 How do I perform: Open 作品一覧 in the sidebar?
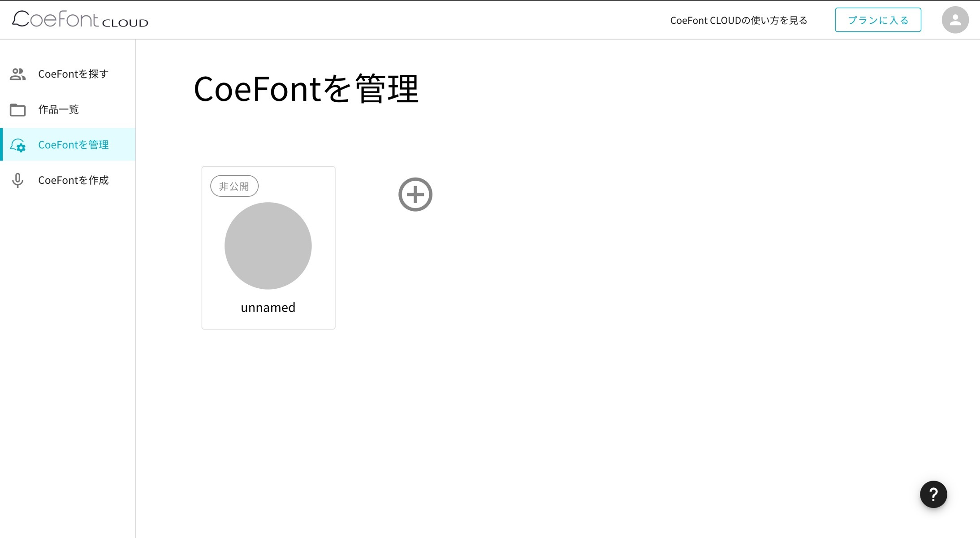68,109
